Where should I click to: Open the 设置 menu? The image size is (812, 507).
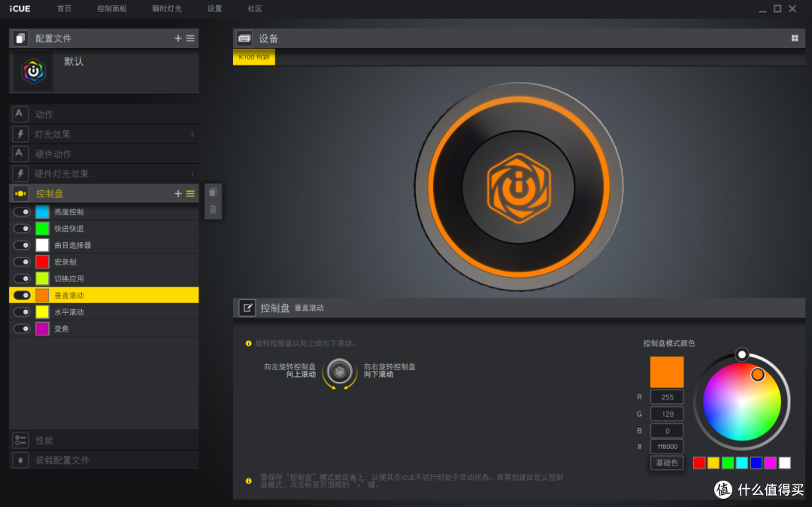214,9
